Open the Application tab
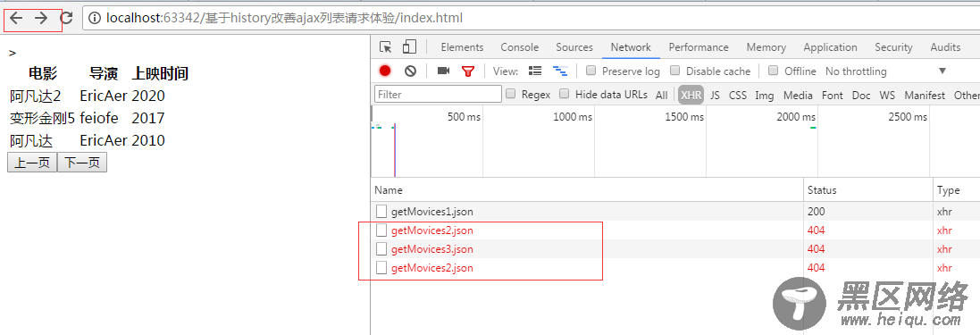980x335 pixels. click(831, 47)
